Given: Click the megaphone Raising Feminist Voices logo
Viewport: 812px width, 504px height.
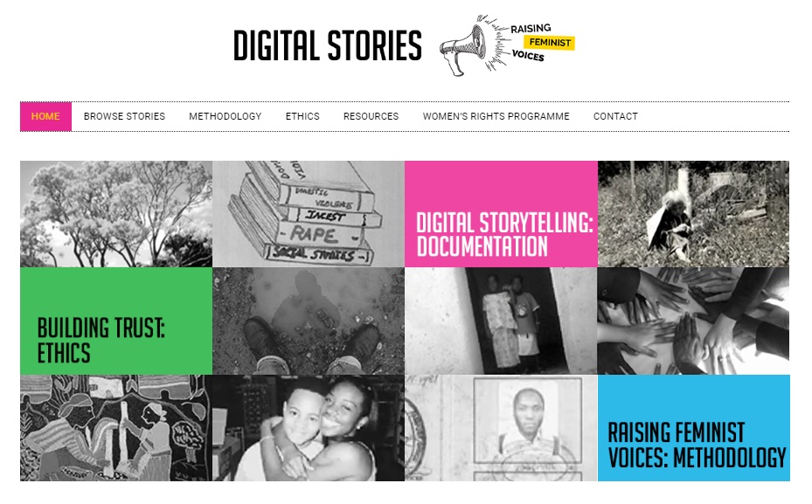Looking at the screenshot, I should point(508,45).
